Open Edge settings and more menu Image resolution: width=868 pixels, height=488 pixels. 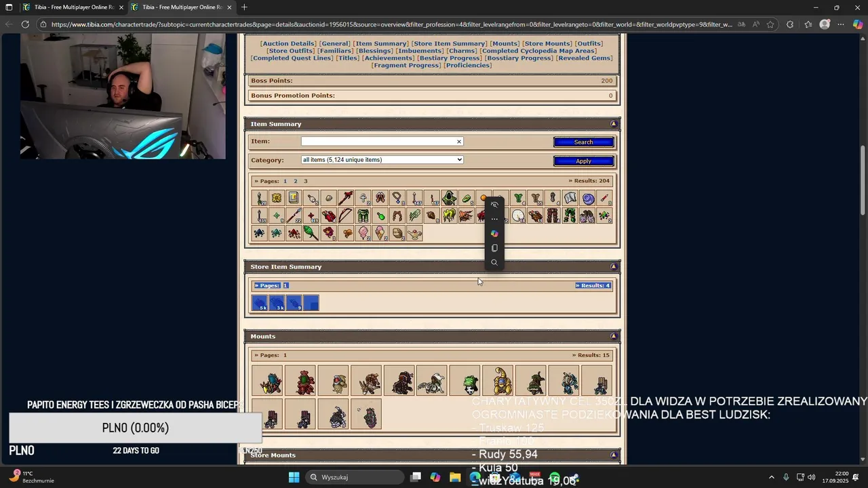[841, 24]
